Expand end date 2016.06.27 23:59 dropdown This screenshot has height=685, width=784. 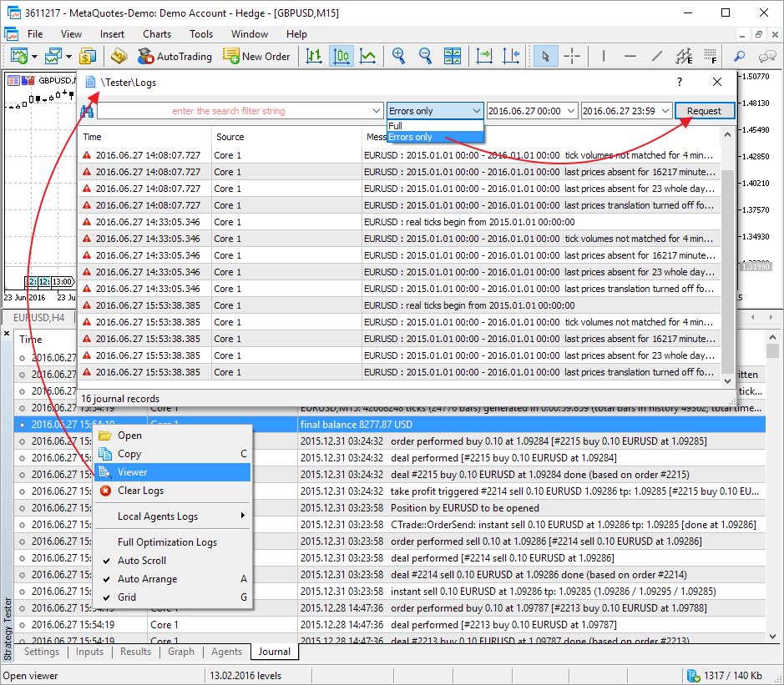(665, 111)
